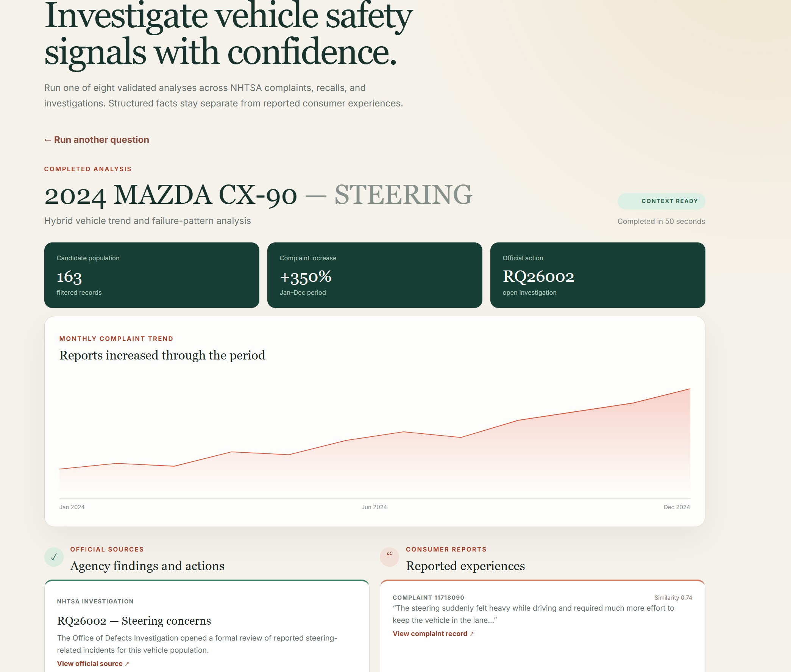
Task: Click the open investigation caption
Action: click(529, 292)
